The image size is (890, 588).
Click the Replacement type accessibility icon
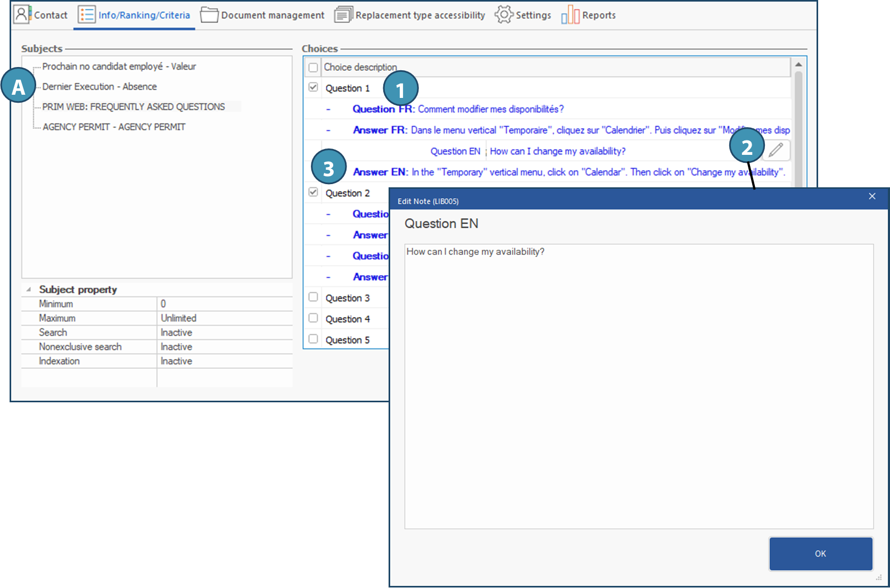(x=343, y=15)
